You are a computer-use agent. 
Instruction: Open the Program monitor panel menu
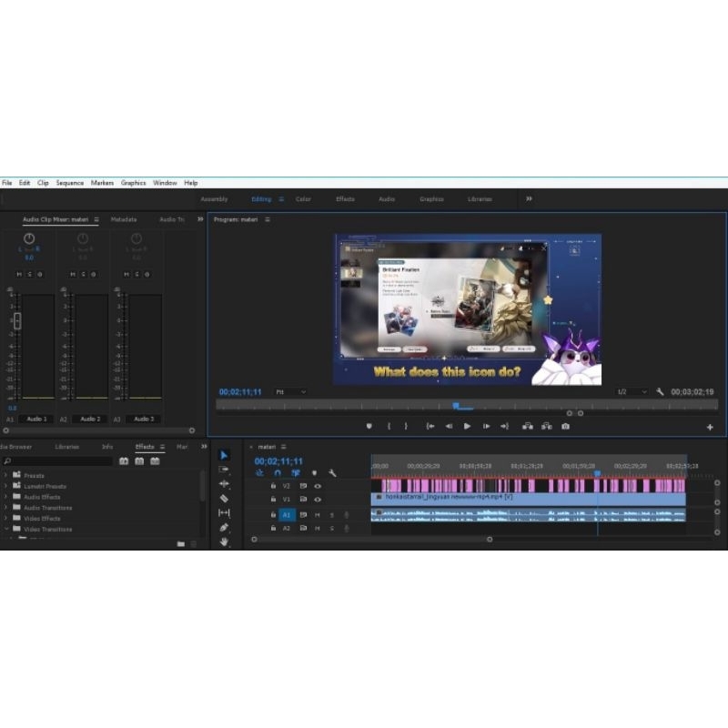tap(268, 219)
